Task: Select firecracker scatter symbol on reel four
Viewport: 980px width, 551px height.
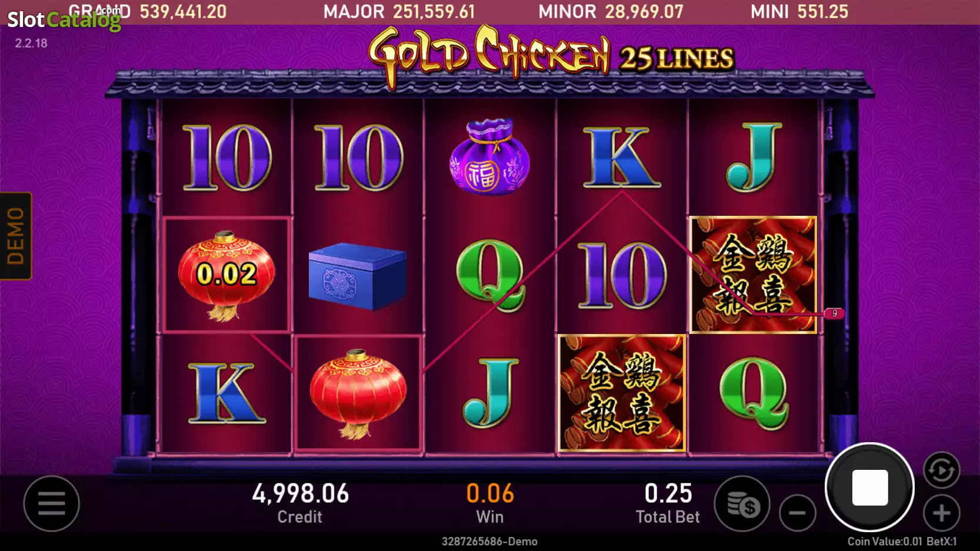Action: [x=622, y=393]
